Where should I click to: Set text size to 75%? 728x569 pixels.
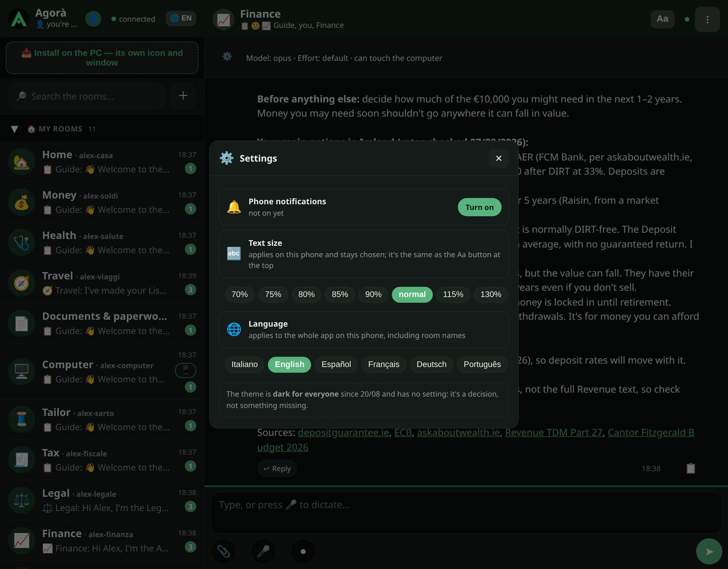pyautogui.click(x=273, y=294)
